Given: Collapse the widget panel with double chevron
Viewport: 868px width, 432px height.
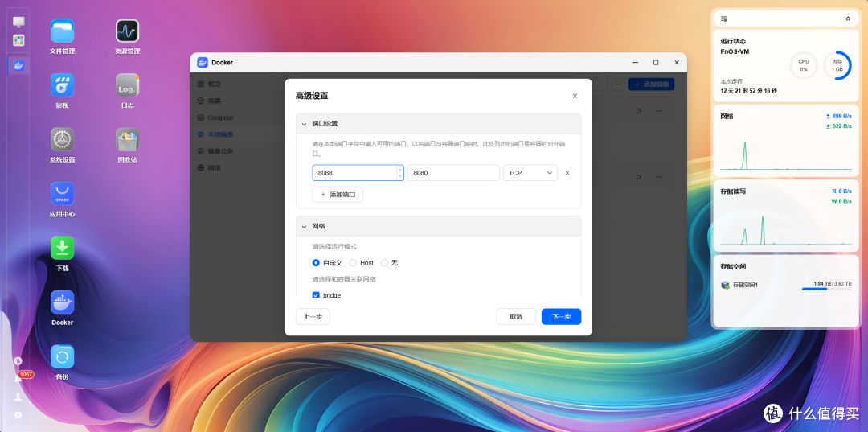Looking at the screenshot, I should (848, 19).
